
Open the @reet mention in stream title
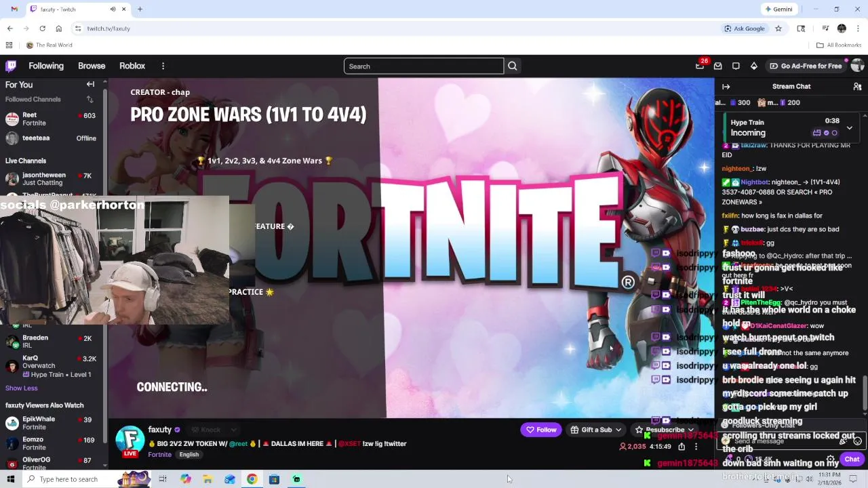click(x=238, y=443)
